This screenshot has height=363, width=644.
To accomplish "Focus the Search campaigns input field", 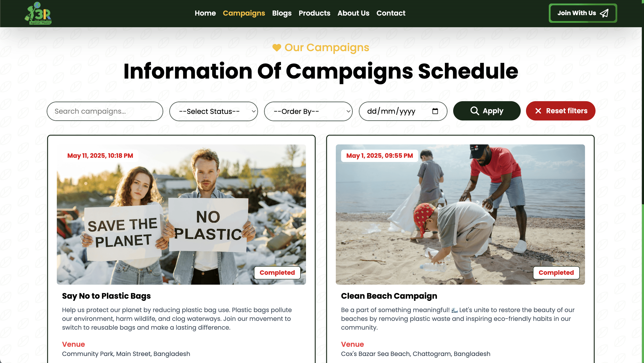I will pyautogui.click(x=105, y=111).
